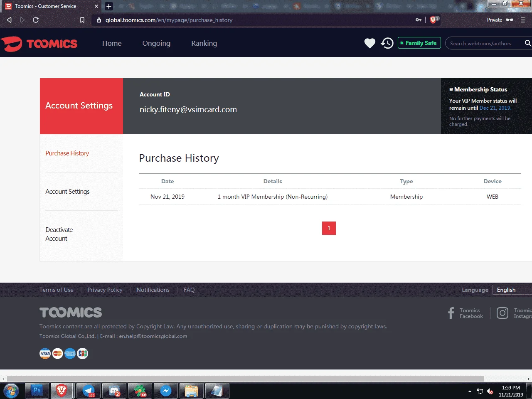The width and height of the screenshot is (532, 399).
Task: Click the account email nicky.fiteny@vsimcard.com
Action: coord(188,109)
